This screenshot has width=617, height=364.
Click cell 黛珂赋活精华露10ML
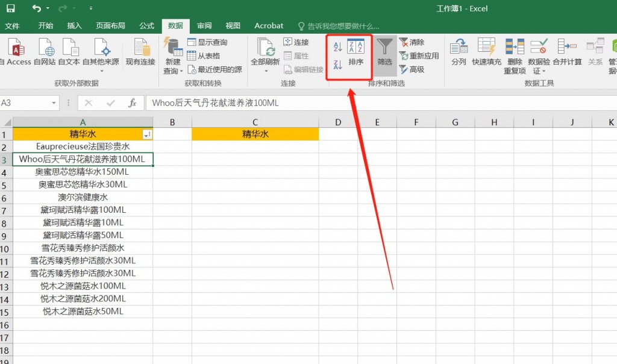click(83, 223)
